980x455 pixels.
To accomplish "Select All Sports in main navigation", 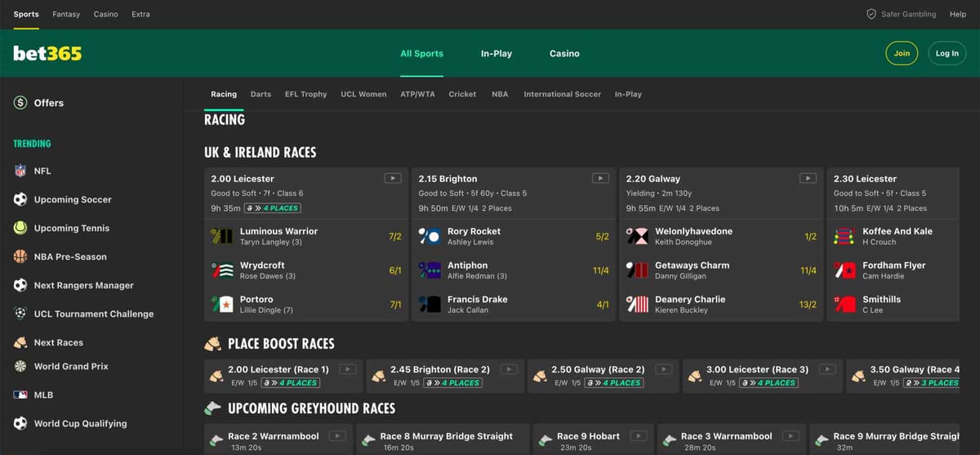I will 421,53.
